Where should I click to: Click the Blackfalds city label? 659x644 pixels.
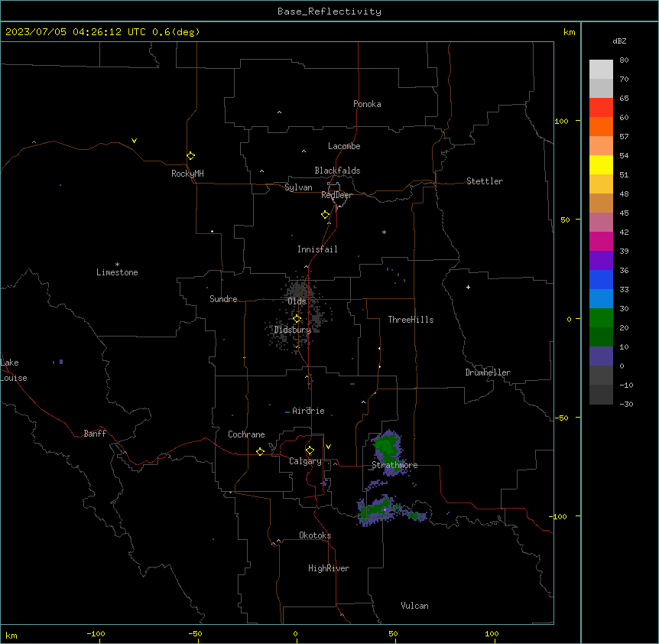[x=337, y=171]
